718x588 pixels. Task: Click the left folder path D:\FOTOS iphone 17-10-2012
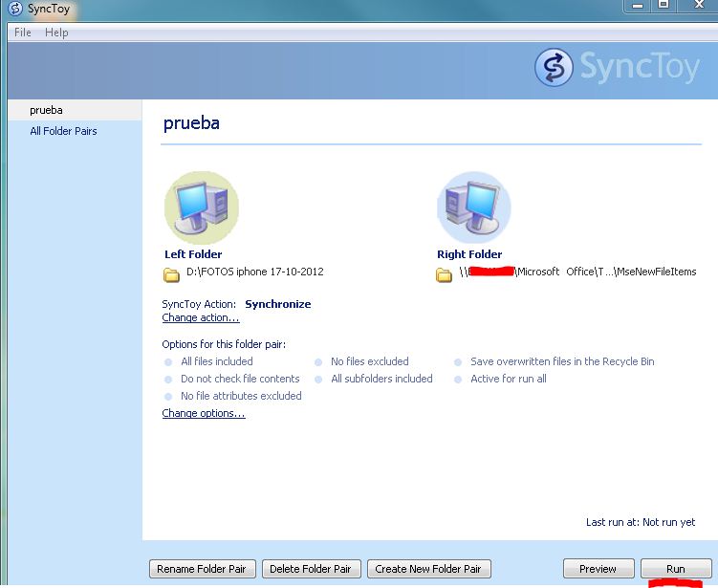(x=255, y=272)
